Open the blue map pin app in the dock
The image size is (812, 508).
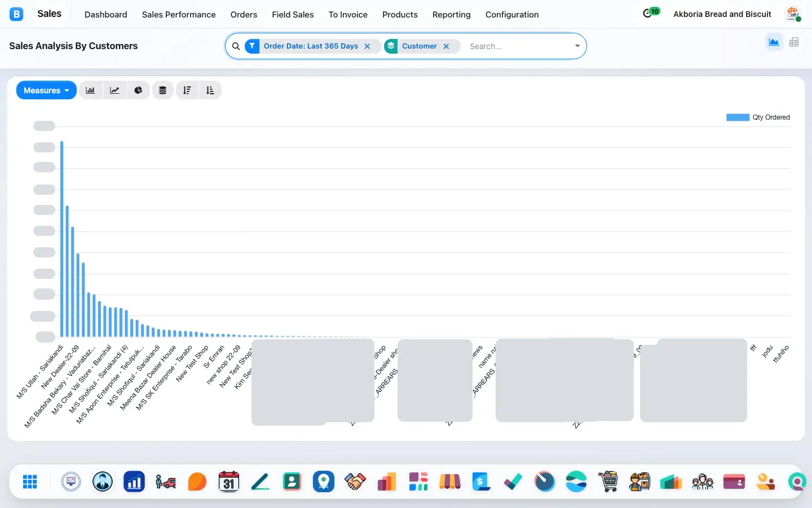point(324,481)
